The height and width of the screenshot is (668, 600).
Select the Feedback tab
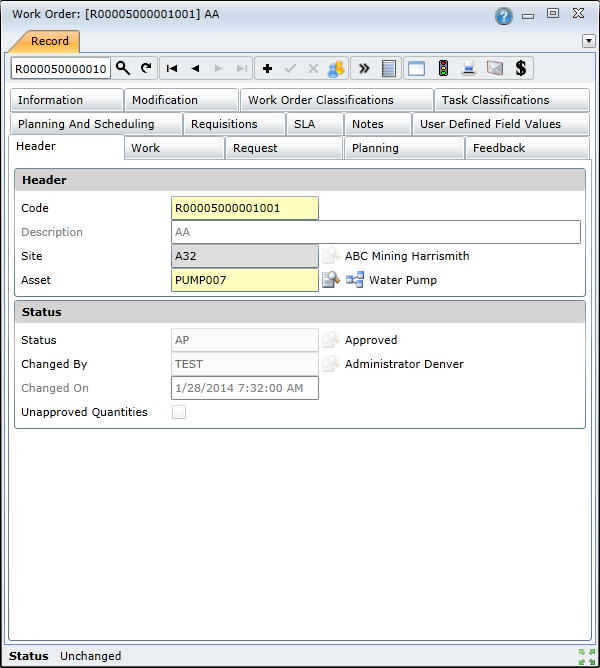tap(499, 148)
